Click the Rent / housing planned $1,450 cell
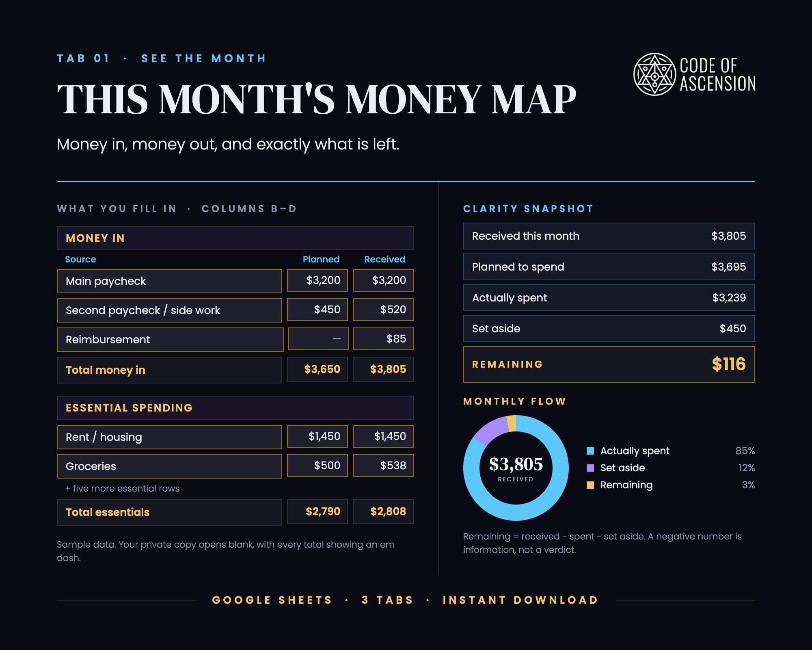Viewport: 812px width, 650px height. pos(317,436)
